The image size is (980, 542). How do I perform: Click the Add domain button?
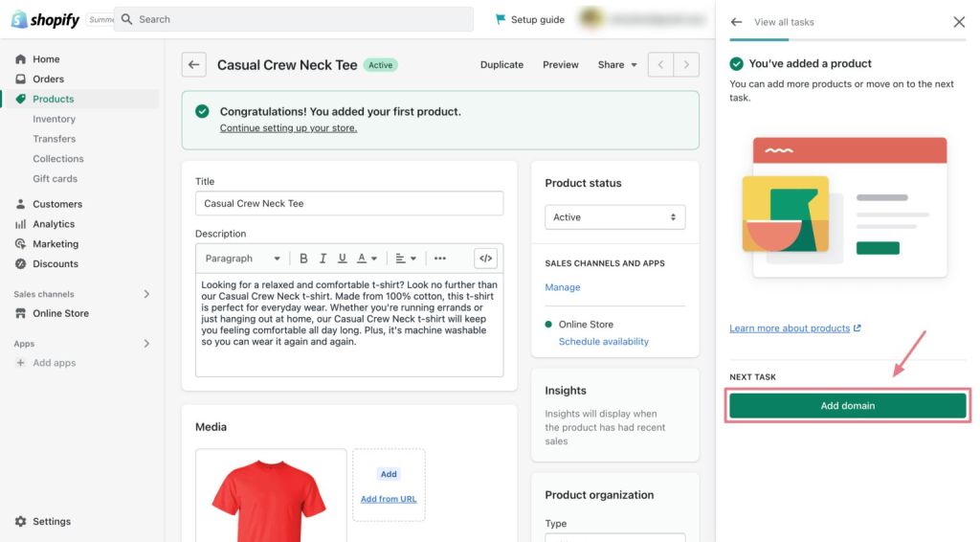[847, 406]
